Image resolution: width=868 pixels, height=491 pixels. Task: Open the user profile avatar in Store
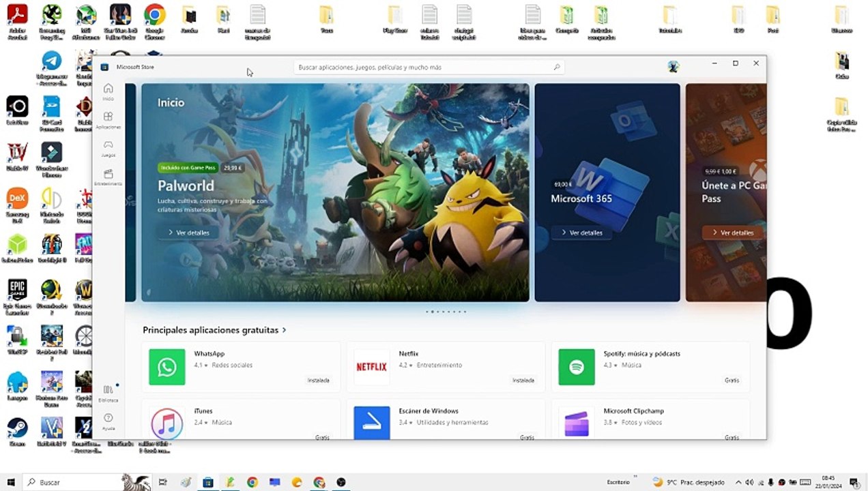(674, 66)
